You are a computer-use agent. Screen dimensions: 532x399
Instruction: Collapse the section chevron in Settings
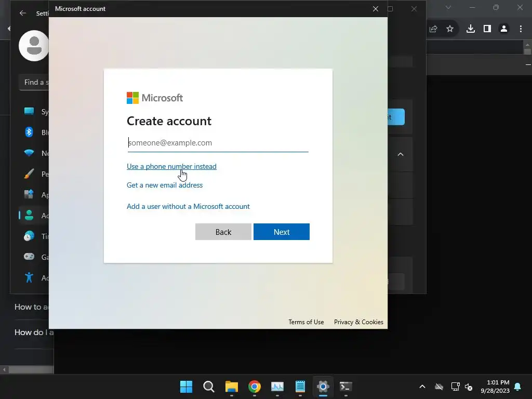tap(401, 154)
